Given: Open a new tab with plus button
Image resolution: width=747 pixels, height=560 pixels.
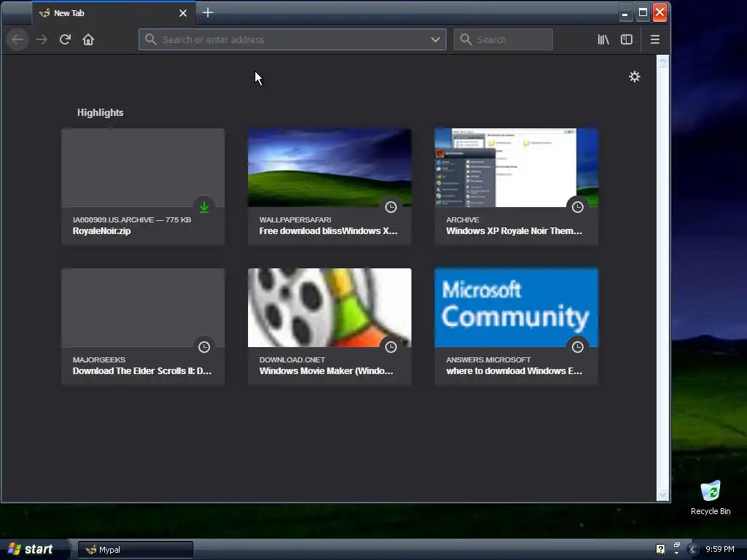Looking at the screenshot, I should [x=208, y=13].
